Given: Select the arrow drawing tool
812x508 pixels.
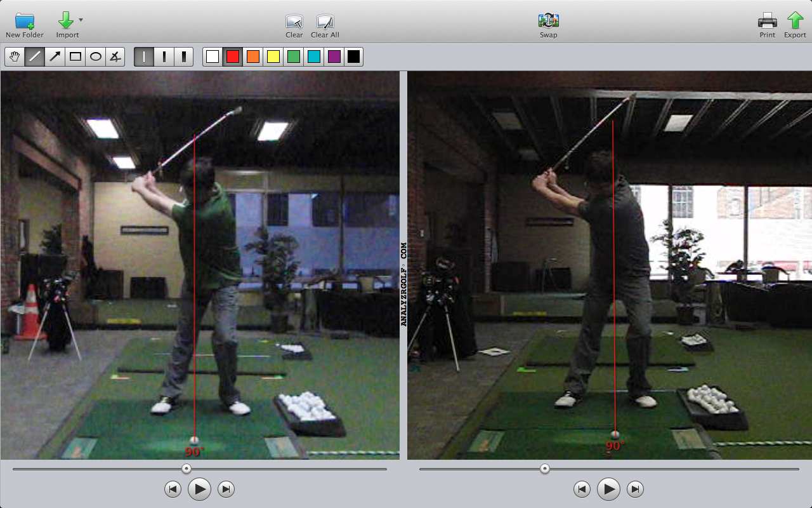Looking at the screenshot, I should (55, 57).
